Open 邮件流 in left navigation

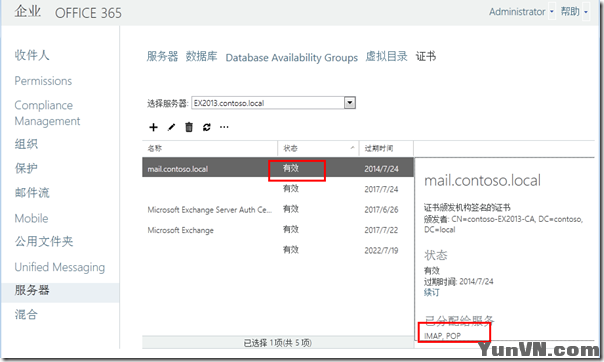click(32, 193)
